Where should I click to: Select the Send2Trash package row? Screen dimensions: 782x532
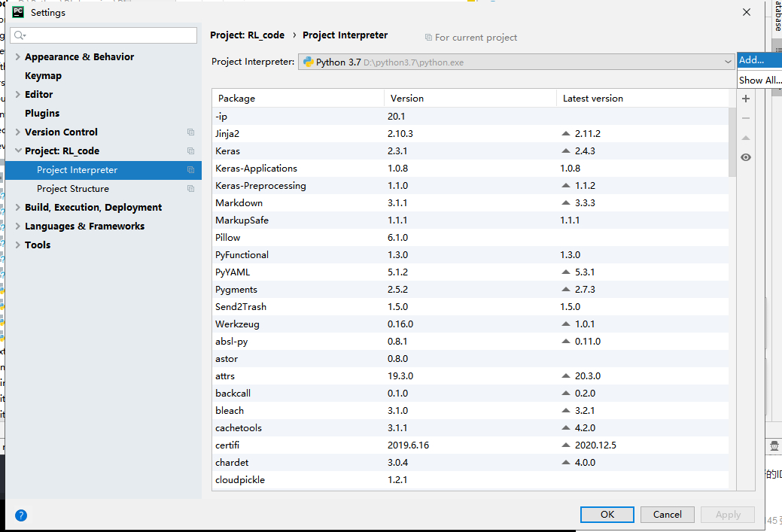click(x=470, y=307)
